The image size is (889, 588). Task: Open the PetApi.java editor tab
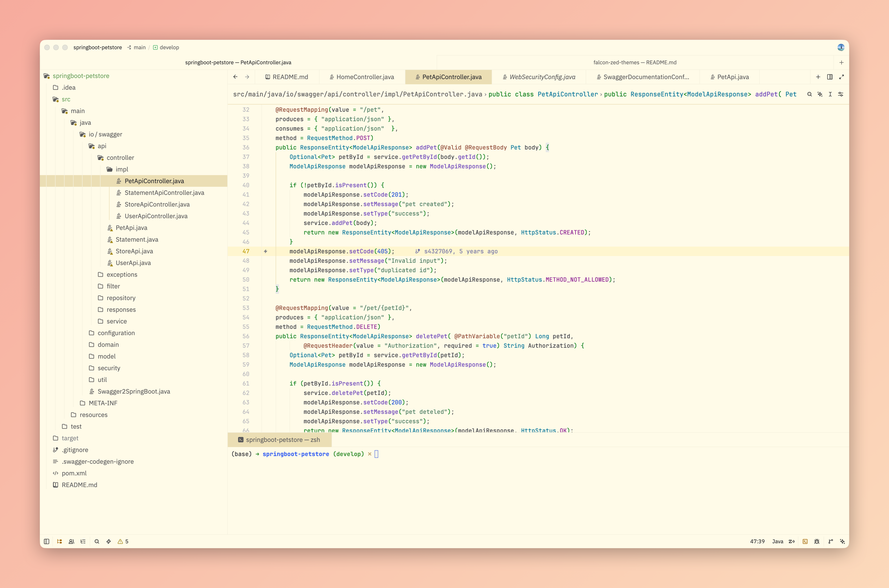tap(730, 77)
